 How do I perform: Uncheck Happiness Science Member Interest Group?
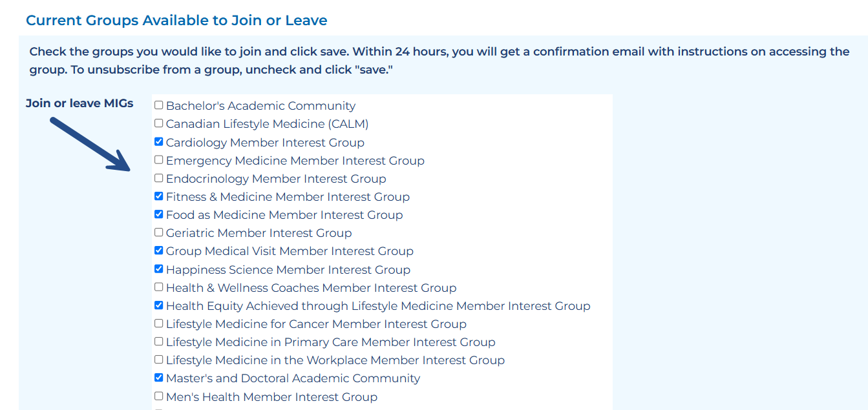click(159, 269)
